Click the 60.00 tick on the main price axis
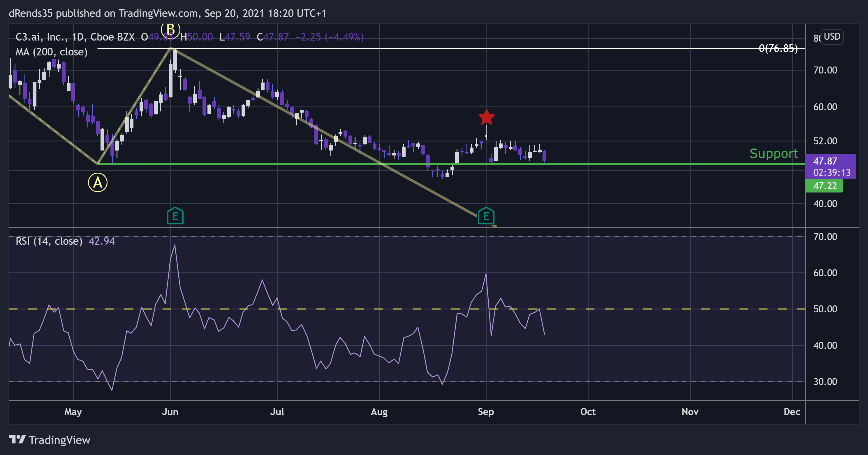Image resolution: width=868 pixels, height=455 pixels. pos(825,107)
